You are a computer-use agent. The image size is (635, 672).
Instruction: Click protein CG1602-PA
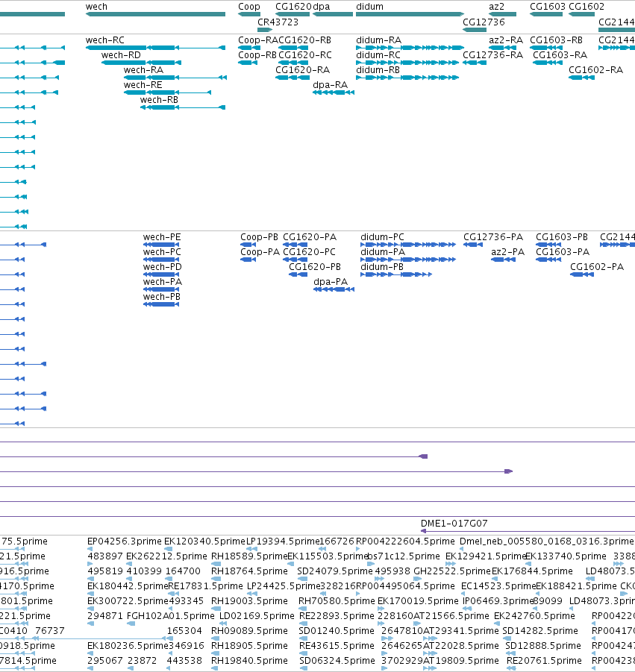point(597,266)
